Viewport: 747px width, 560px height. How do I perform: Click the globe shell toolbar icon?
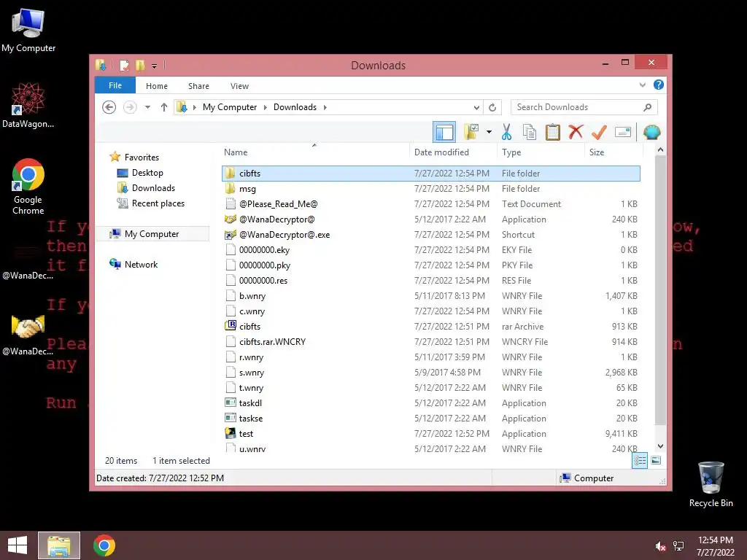(x=651, y=133)
